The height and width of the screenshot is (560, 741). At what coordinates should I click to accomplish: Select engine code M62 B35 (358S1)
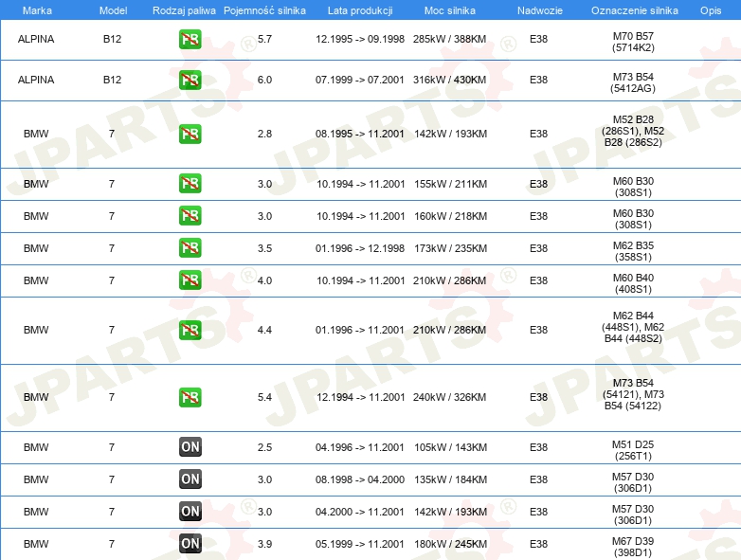[633, 251]
